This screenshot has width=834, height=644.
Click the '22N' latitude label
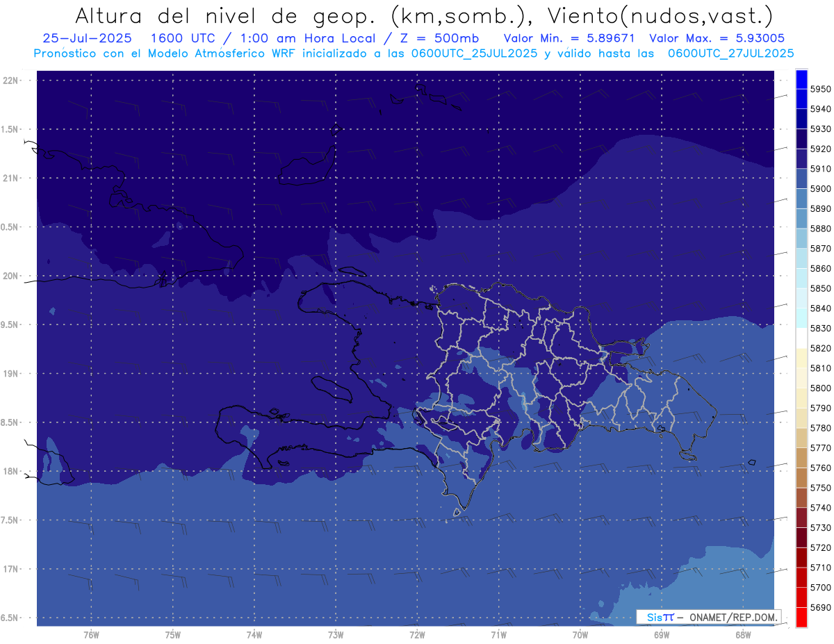pos(10,81)
